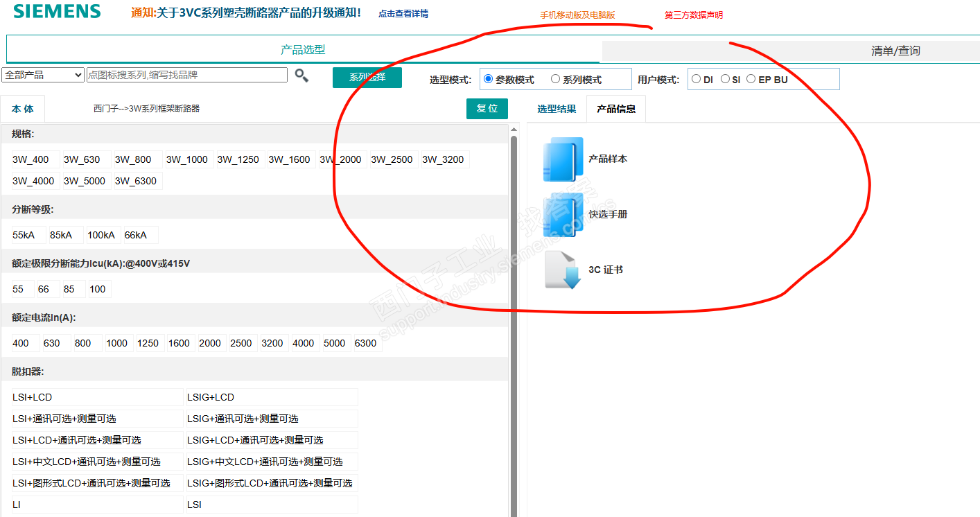
Task: Click the magnifier search icon
Action: click(x=301, y=76)
